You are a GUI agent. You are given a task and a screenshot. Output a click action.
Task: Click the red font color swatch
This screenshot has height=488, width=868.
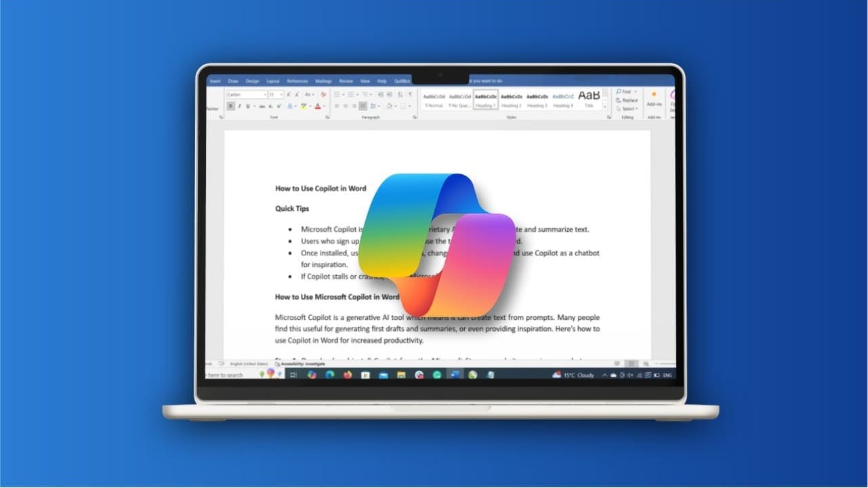pyautogui.click(x=317, y=106)
